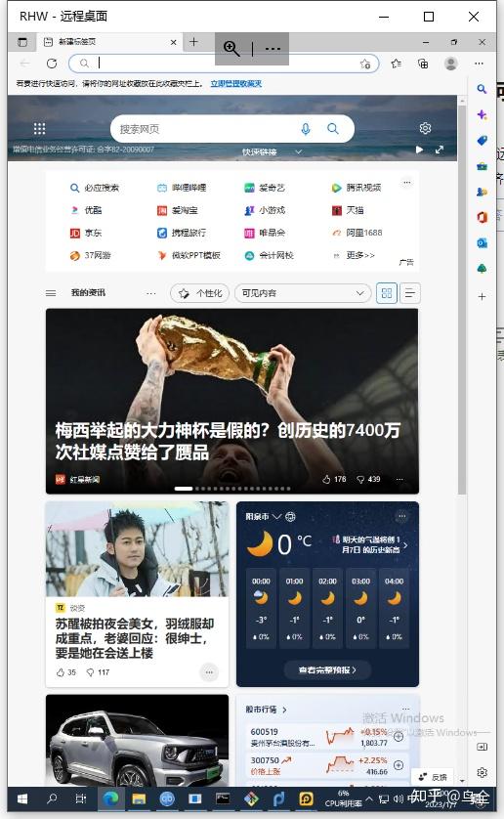504x819 pixels.
Task: Switch feed to list view
Action: (x=410, y=293)
